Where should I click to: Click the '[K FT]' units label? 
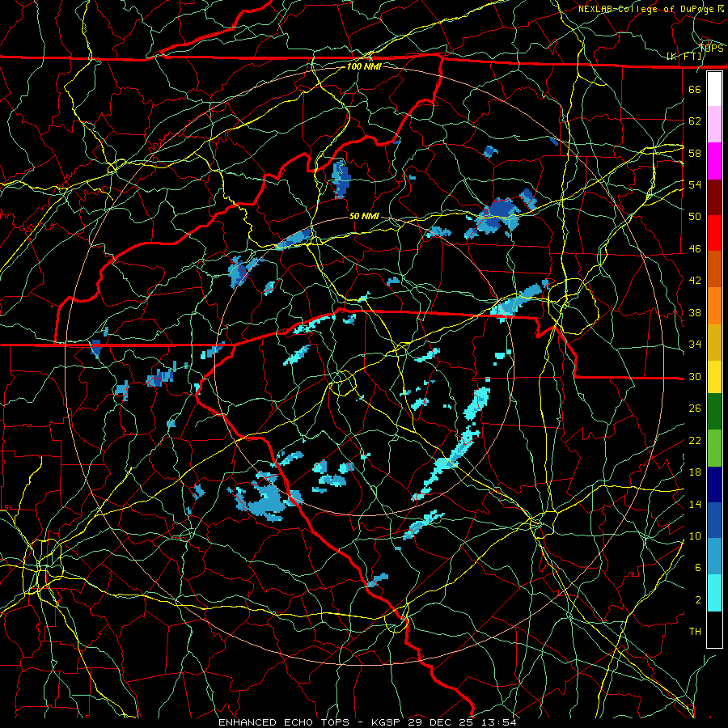(x=684, y=57)
